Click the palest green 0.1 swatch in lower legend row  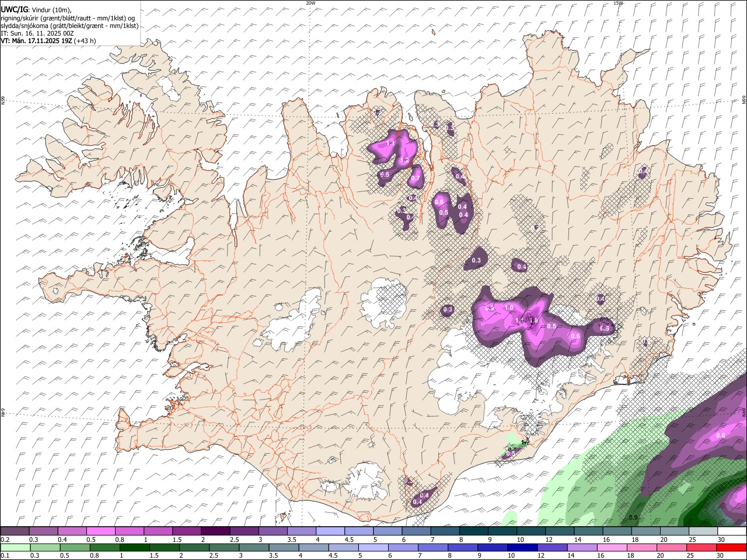(15, 547)
